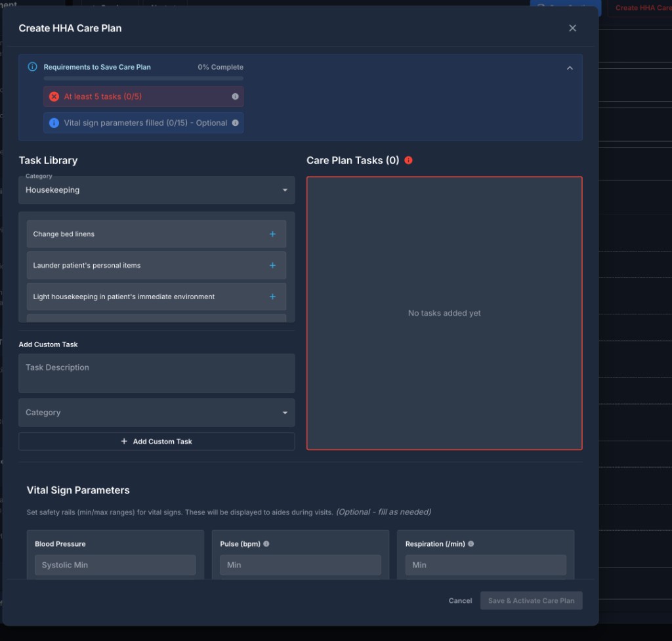Close the Create HHA Care Plan dialog

tap(572, 28)
